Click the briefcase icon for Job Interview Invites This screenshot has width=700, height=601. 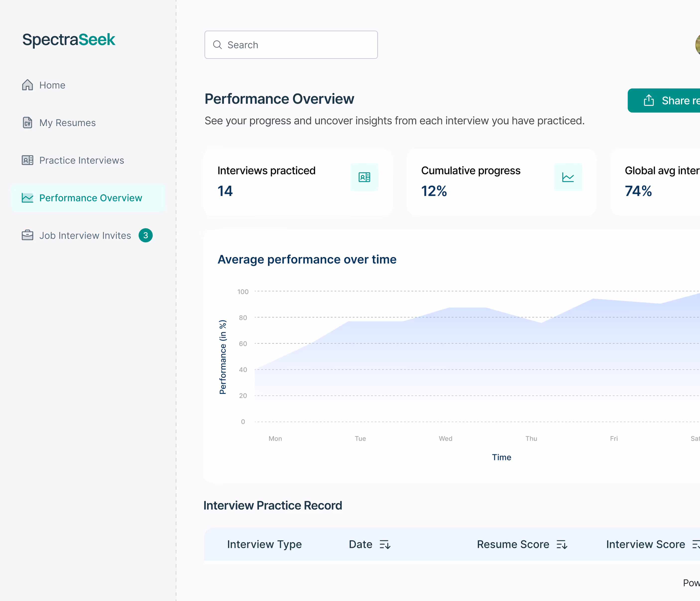(x=27, y=235)
